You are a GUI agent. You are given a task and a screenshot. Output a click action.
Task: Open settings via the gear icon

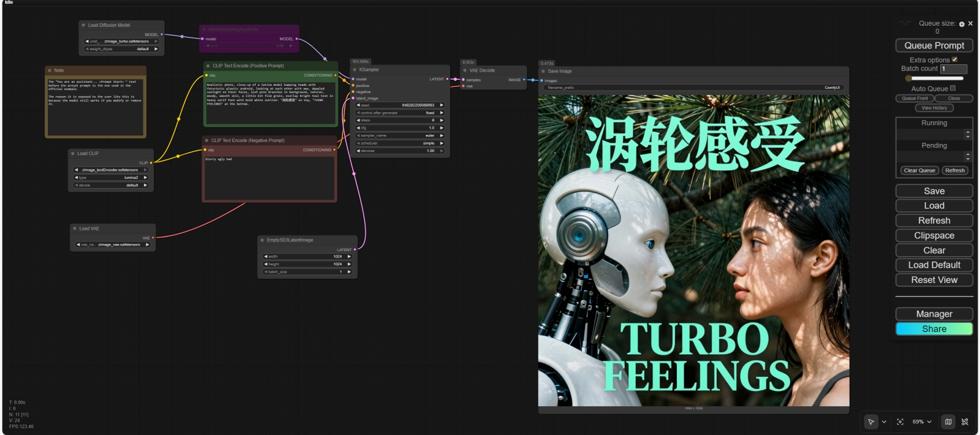962,24
